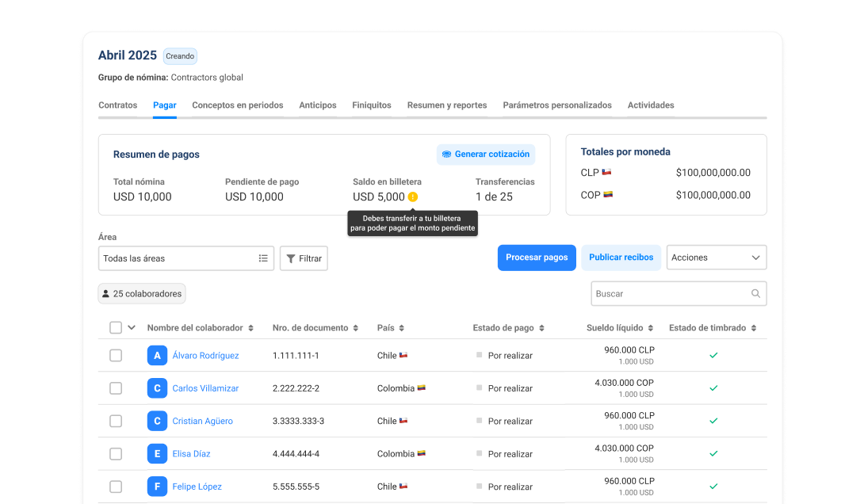Open Cristian Agüero's profile link

tap(202, 422)
